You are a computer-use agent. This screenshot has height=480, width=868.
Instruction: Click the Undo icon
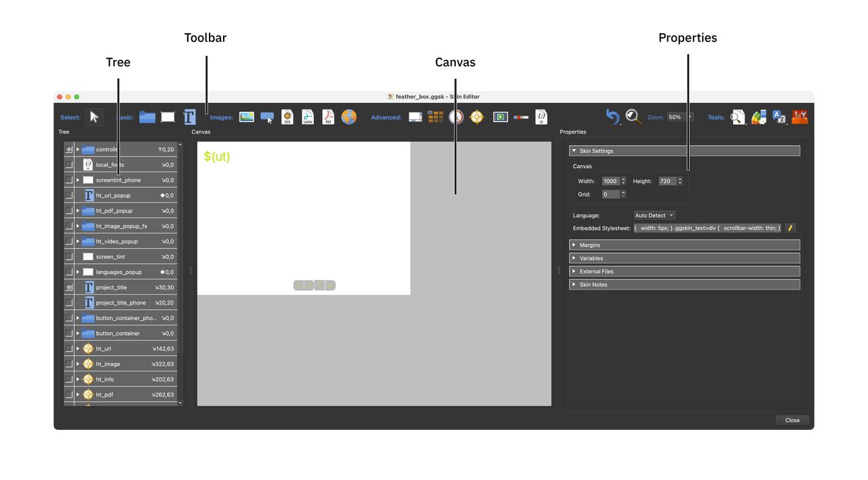click(612, 117)
